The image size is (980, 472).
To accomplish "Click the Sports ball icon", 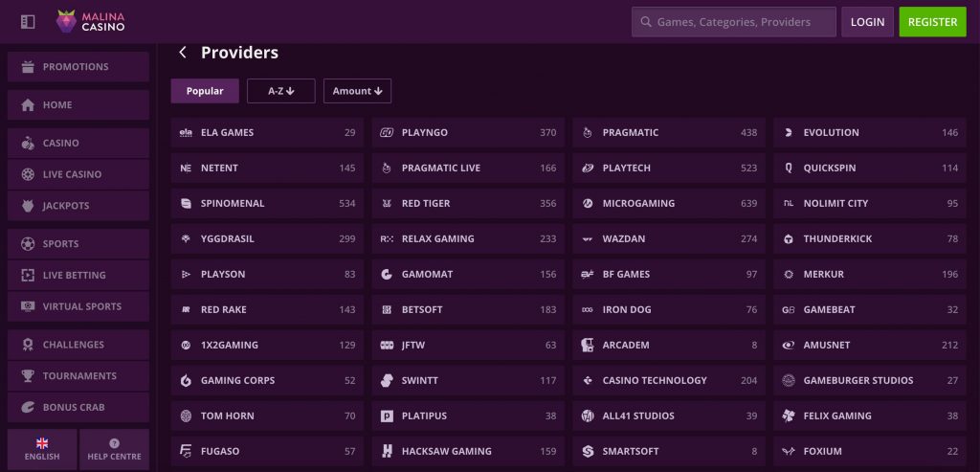I will coord(28,244).
